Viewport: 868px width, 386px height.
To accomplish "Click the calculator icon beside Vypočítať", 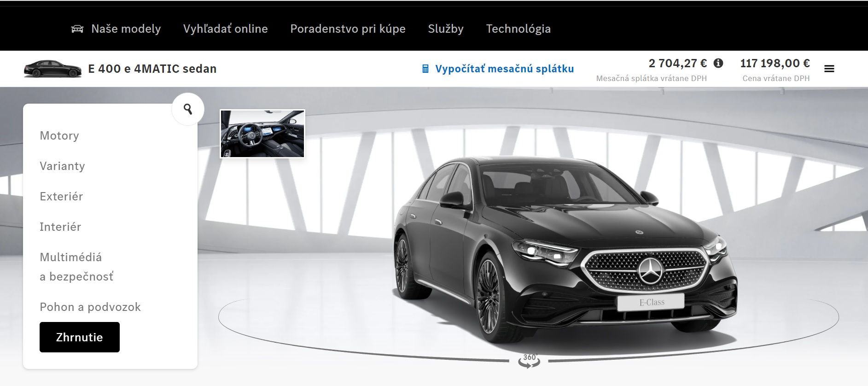I will (425, 69).
